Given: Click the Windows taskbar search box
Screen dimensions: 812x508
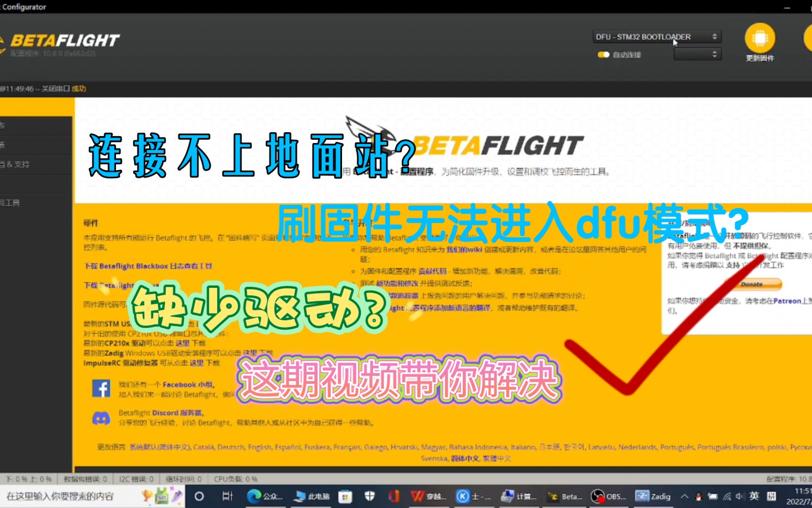Looking at the screenshot, I should click(x=92, y=496).
